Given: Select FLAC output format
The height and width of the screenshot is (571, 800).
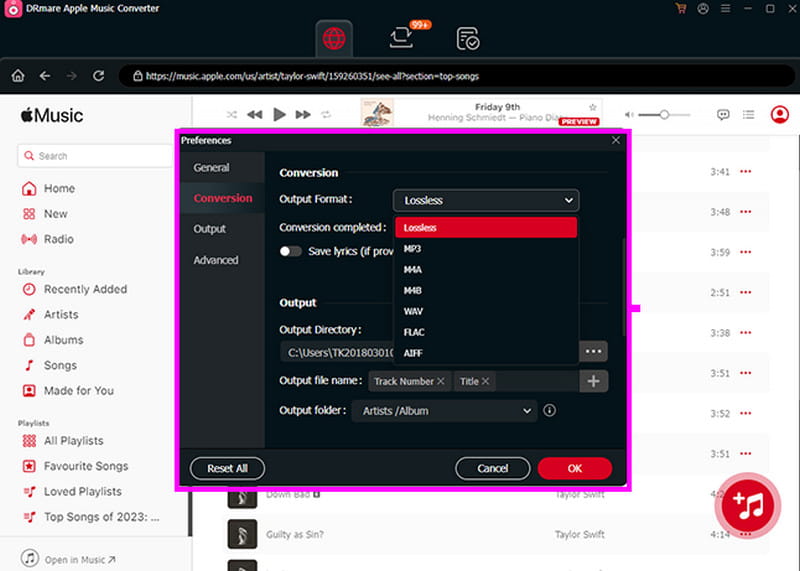Looking at the screenshot, I should [486, 332].
